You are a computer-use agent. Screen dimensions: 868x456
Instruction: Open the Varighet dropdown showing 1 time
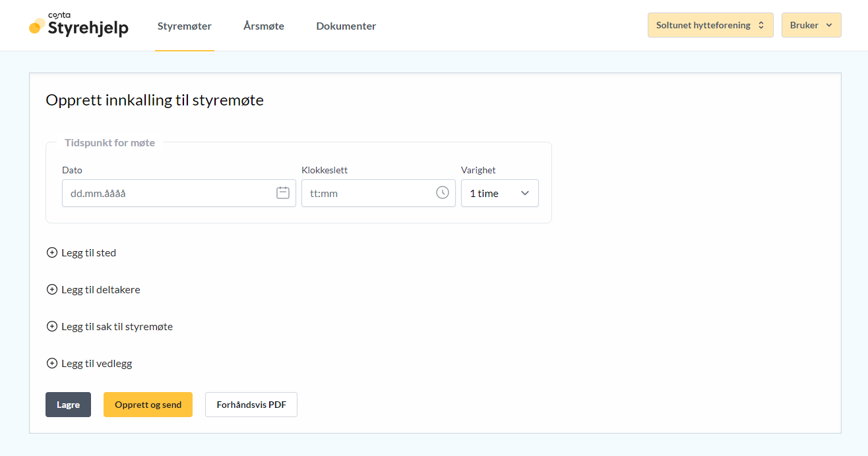coord(500,193)
